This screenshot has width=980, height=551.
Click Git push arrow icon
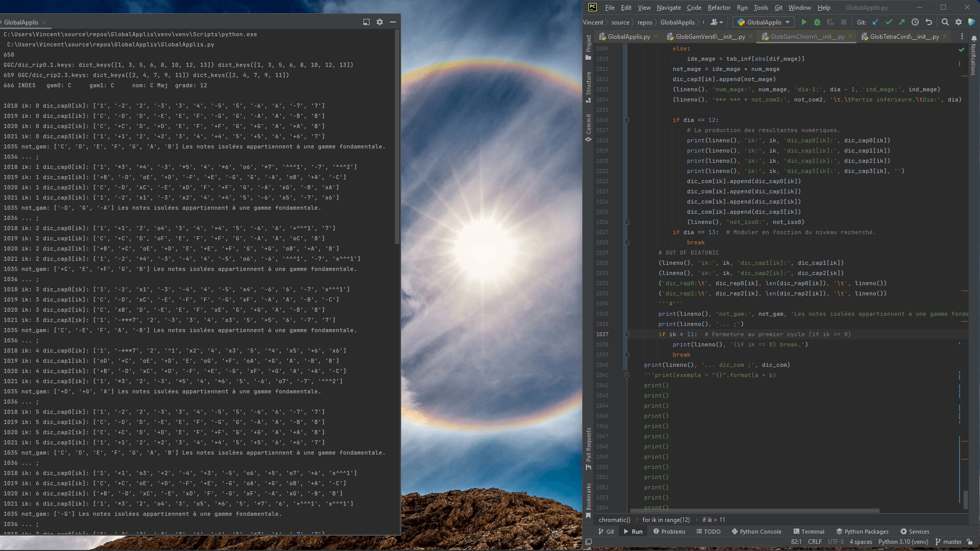click(902, 22)
